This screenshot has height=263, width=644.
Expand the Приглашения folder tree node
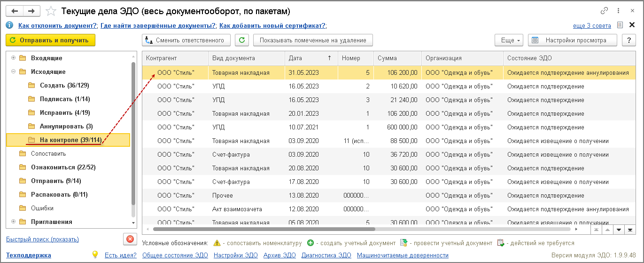tap(13, 222)
